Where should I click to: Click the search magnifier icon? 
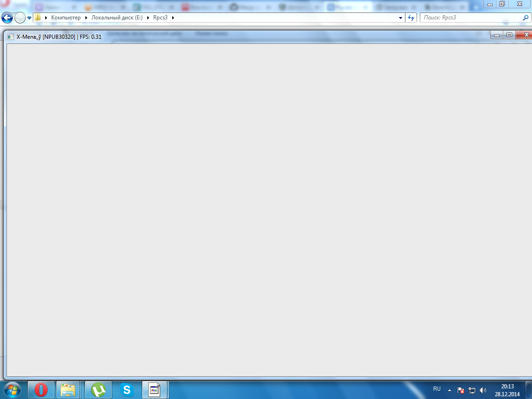pyautogui.click(x=526, y=18)
